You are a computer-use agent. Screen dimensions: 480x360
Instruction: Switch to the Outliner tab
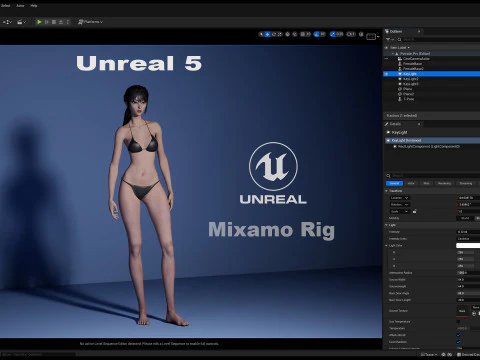pyautogui.click(x=396, y=31)
